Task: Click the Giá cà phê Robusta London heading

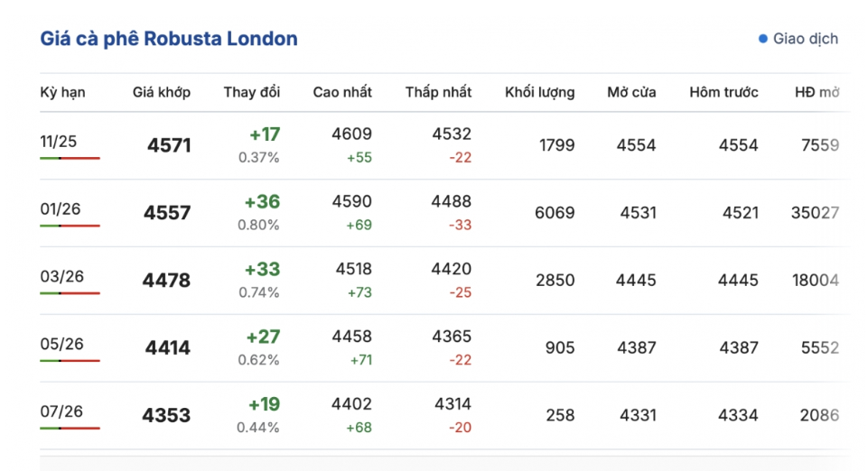Action: coord(169,39)
